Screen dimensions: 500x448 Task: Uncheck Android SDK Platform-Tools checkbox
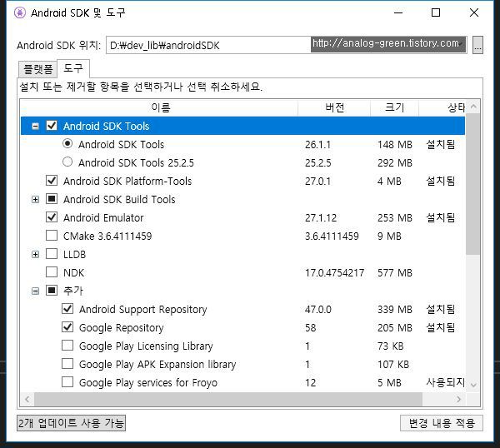click(52, 181)
